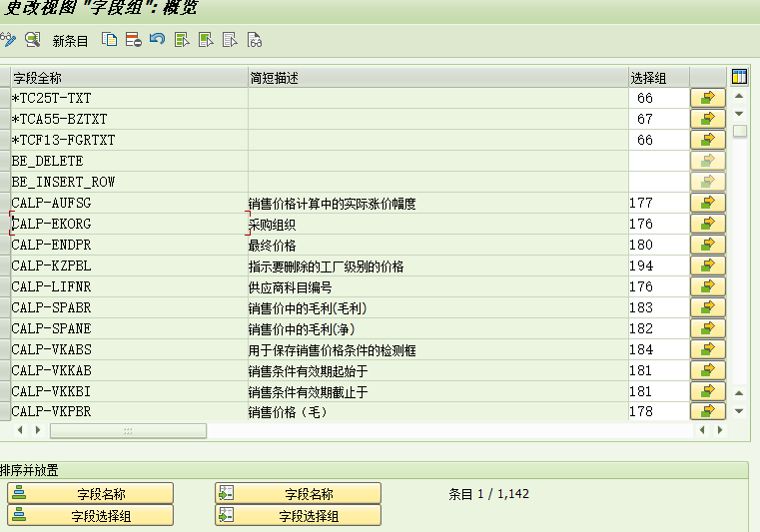Viewport: 760px width, 532px height.
Task: Click the blue undo arrow icon
Action: click(x=157, y=40)
